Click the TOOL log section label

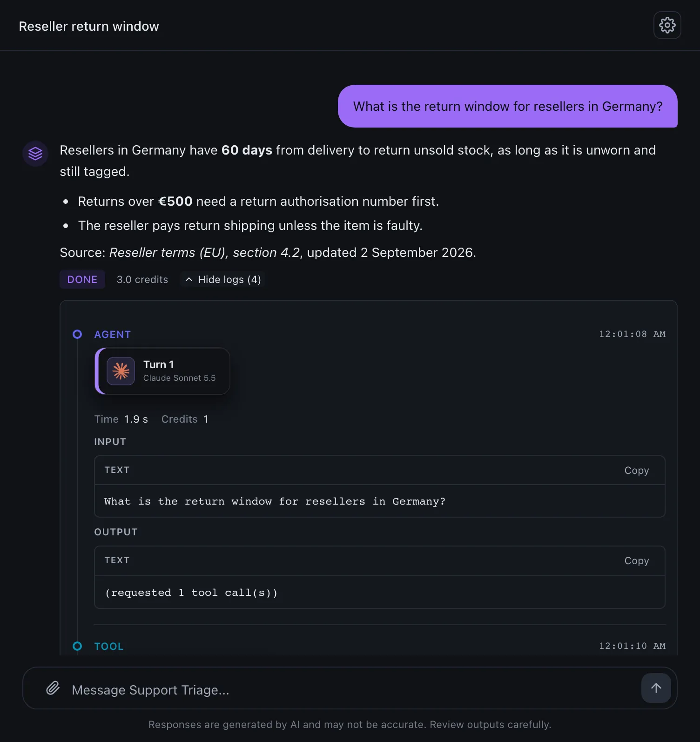tap(109, 646)
